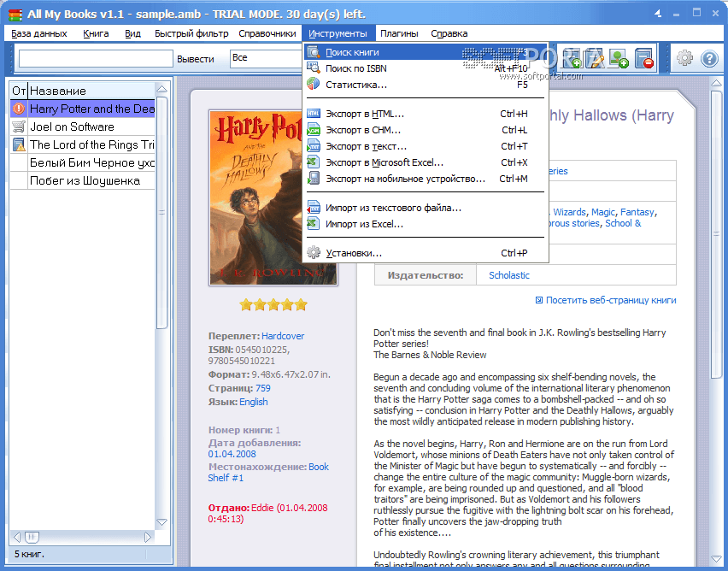Open the Книга menu

click(x=96, y=33)
